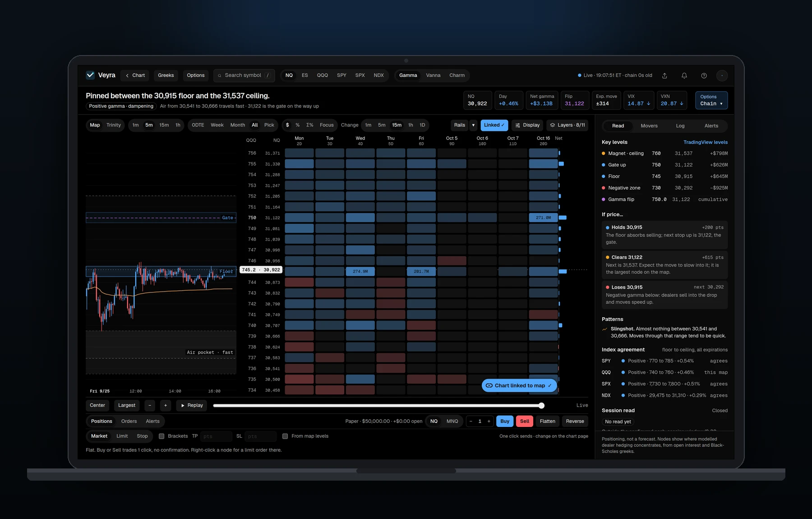Switch to the right-panel Alerts tab

point(711,126)
